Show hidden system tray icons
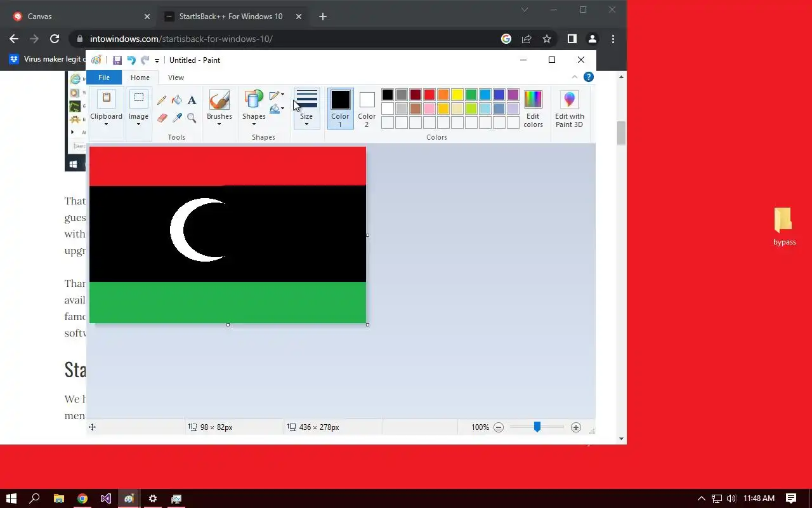Screen dimensions: 812x508 (701, 498)
